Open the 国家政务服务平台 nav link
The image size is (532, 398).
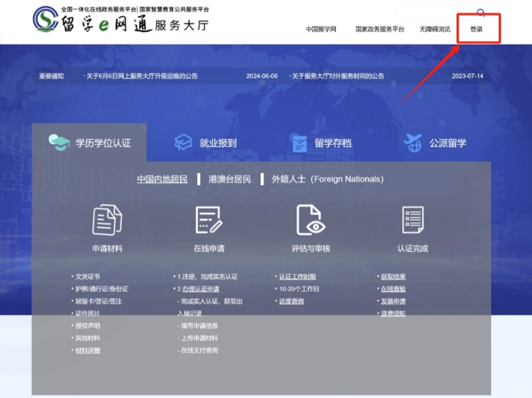pyautogui.click(x=380, y=29)
